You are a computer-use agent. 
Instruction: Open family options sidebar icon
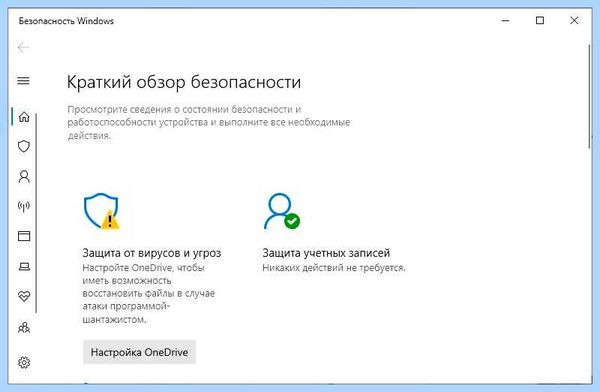(24, 328)
